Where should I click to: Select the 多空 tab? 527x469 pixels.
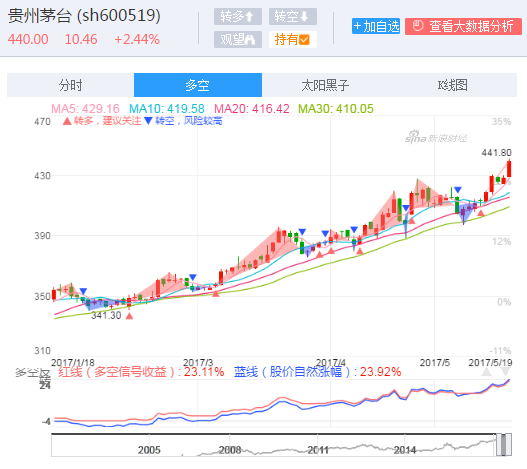(x=198, y=85)
